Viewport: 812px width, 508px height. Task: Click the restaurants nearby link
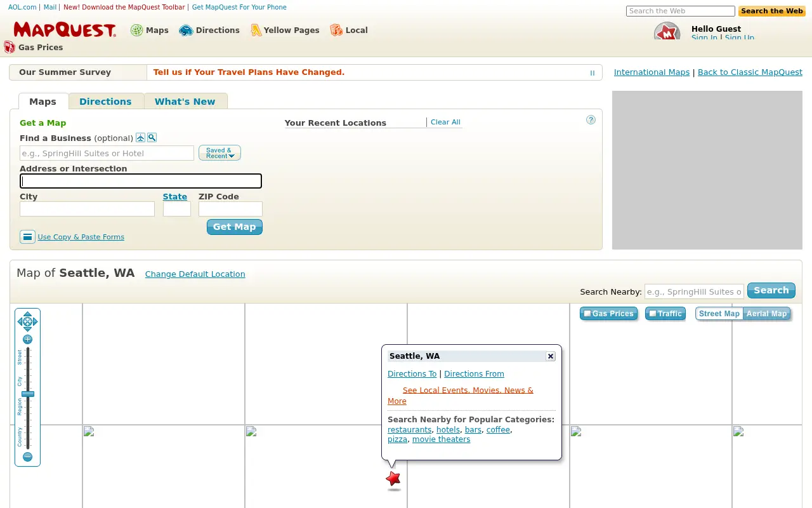click(409, 430)
